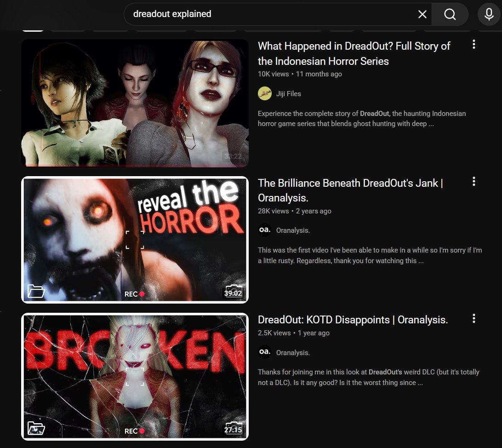The image size is (502, 448).
Task: Open Oranalysis channel name under 'Brilliance Beneath' video
Action: tap(293, 230)
